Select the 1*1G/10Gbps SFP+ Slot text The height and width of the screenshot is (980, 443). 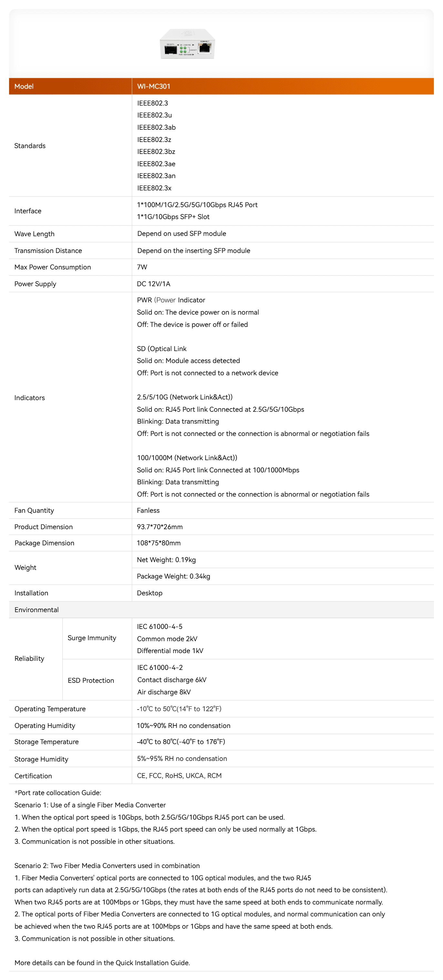point(173,217)
